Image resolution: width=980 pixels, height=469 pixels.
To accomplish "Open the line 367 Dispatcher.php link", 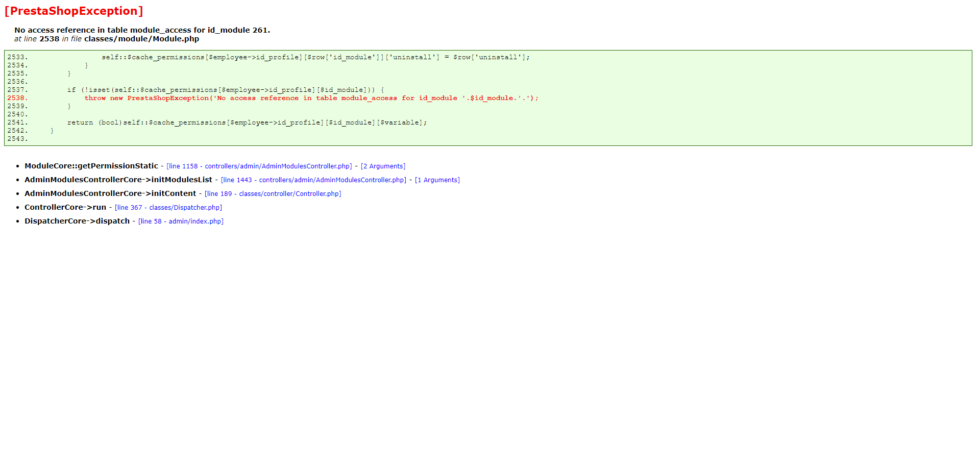I will coord(168,208).
